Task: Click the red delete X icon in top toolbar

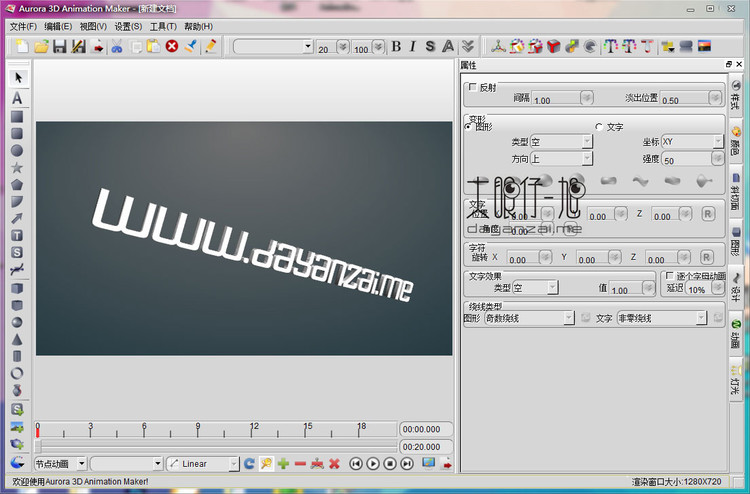Action: click(x=172, y=46)
